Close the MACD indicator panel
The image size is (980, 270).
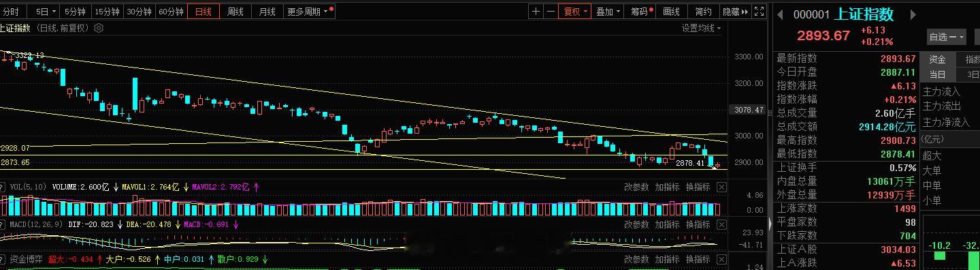(721, 224)
